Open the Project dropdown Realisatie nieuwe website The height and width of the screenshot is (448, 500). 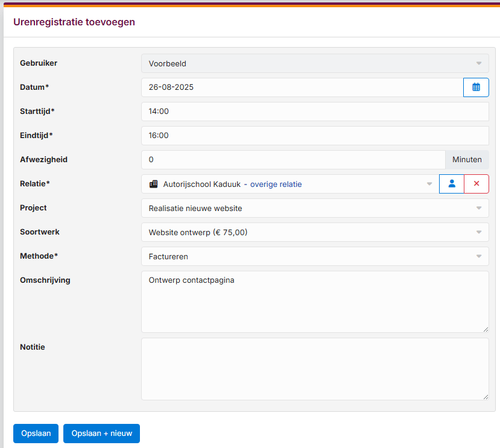315,208
